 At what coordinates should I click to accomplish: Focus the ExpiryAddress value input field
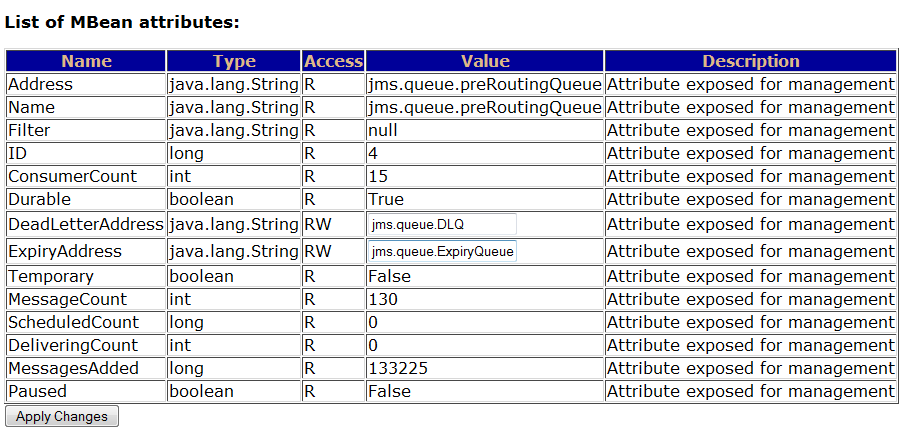click(x=442, y=251)
